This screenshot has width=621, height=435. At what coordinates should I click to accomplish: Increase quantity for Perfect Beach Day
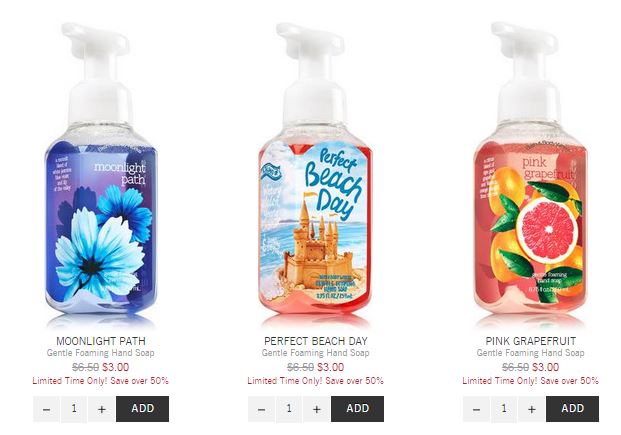[317, 409]
